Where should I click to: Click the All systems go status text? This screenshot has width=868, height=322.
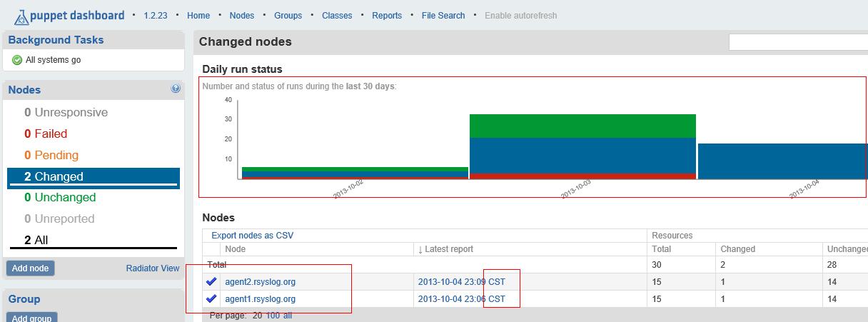(53, 60)
